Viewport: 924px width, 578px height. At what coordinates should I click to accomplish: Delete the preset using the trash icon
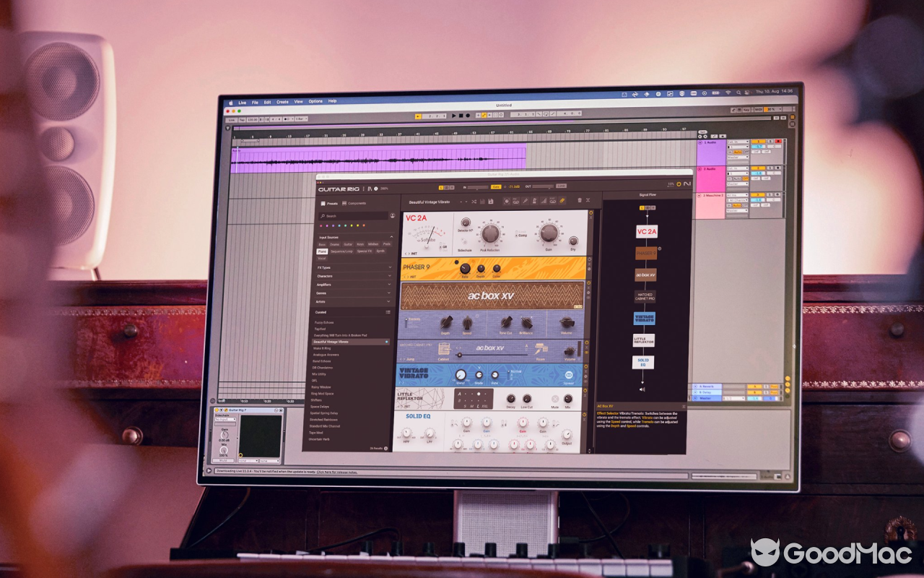[580, 200]
